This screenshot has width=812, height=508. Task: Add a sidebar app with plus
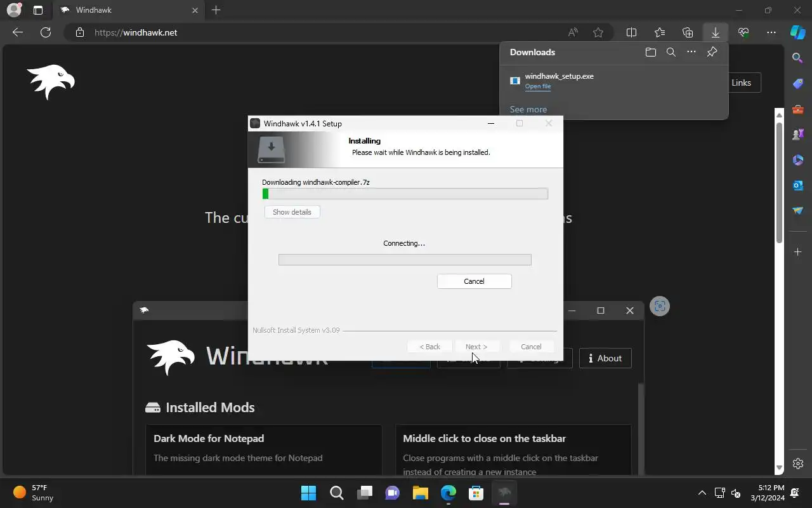click(798, 252)
